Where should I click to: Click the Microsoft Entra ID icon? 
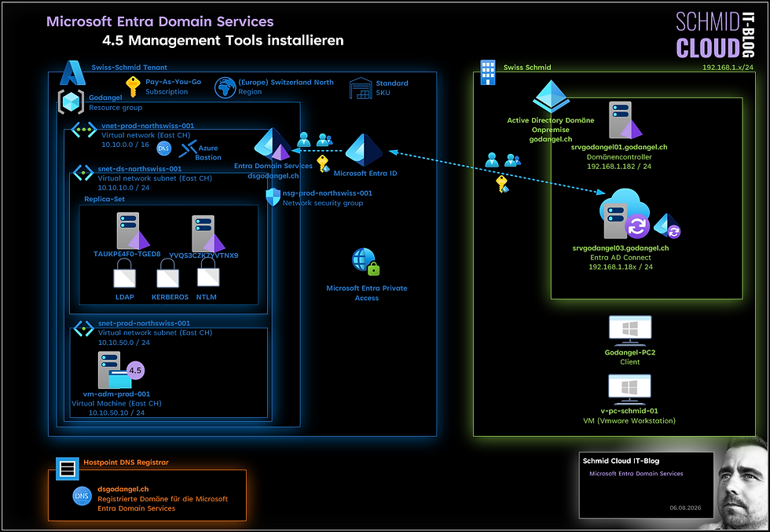[x=364, y=149]
